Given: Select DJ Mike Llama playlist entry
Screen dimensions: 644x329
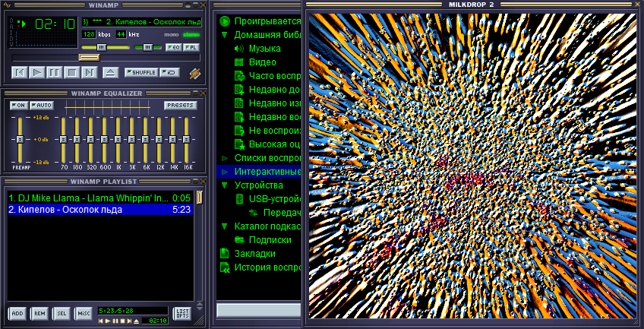Looking at the screenshot, I should coord(100,198).
